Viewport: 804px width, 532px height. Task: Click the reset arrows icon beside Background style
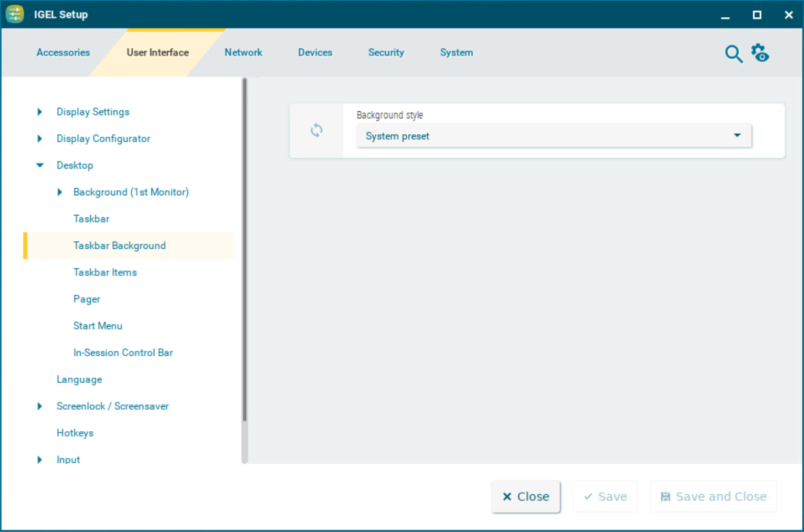(317, 130)
